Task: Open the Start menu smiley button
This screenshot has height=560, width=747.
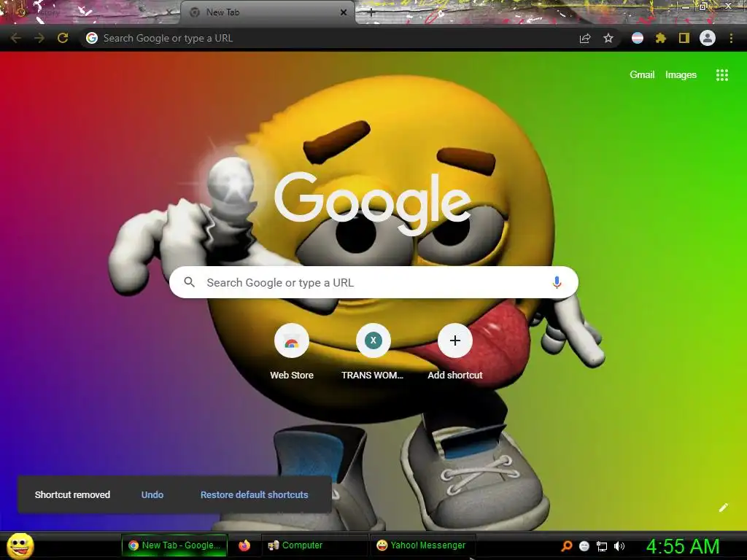Action: [20, 545]
